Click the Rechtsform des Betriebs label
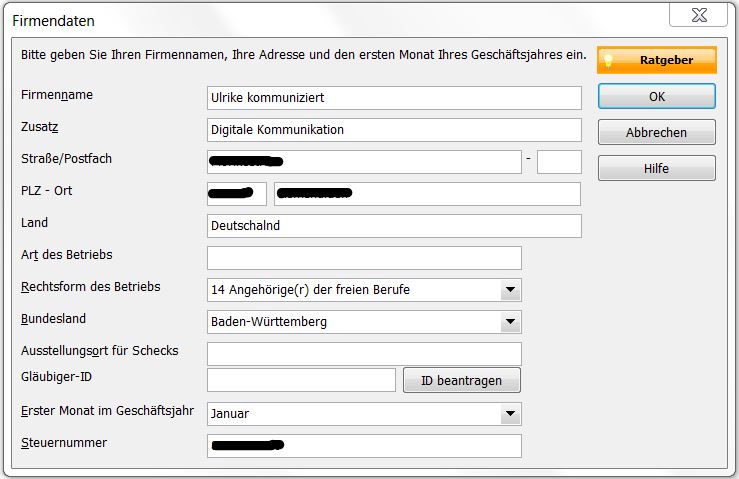Viewport: 739px width, 479px height. click(x=90, y=287)
